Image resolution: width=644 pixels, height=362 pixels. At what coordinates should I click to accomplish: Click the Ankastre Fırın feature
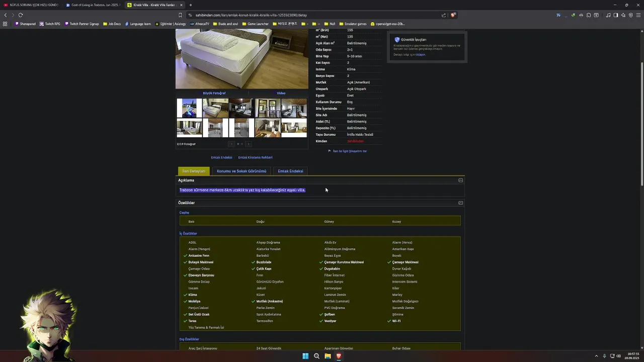tap(198, 255)
